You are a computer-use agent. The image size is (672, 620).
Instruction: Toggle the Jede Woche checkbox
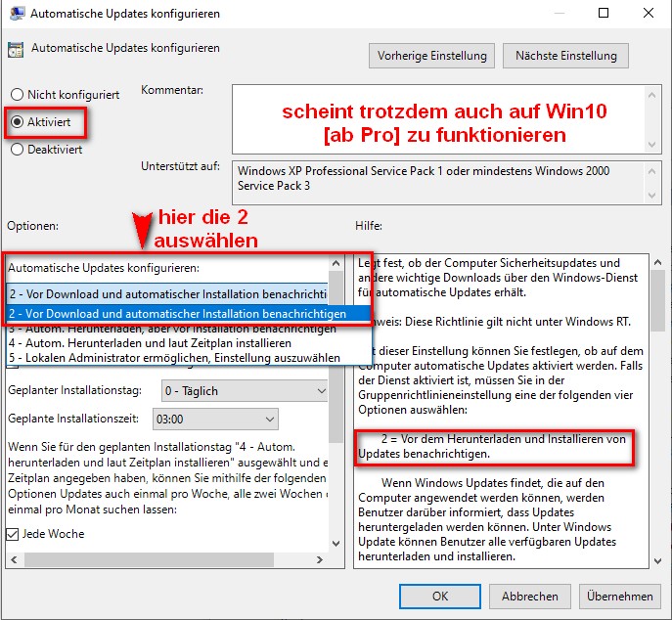click(14, 534)
